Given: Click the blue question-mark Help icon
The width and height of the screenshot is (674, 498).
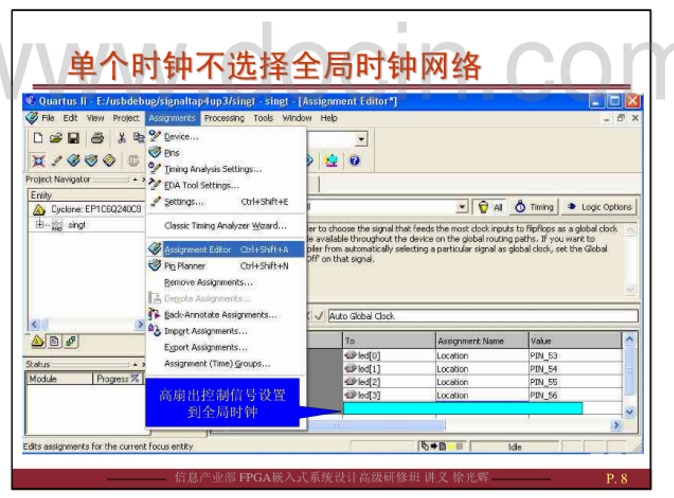Looking at the screenshot, I should coord(354,161).
